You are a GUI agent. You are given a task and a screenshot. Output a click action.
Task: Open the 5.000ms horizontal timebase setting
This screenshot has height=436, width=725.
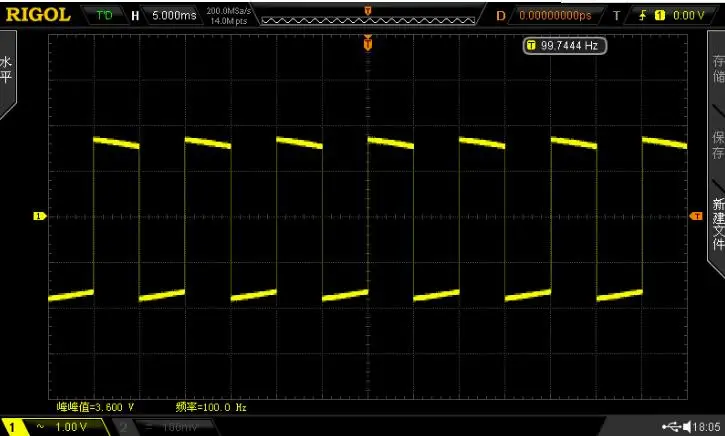(x=174, y=15)
